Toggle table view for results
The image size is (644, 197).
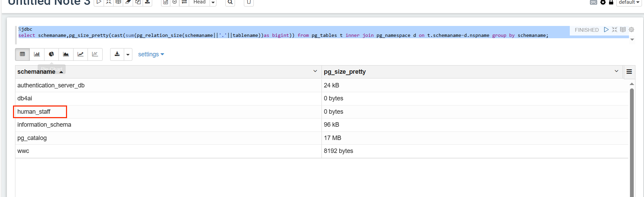coord(23,54)
